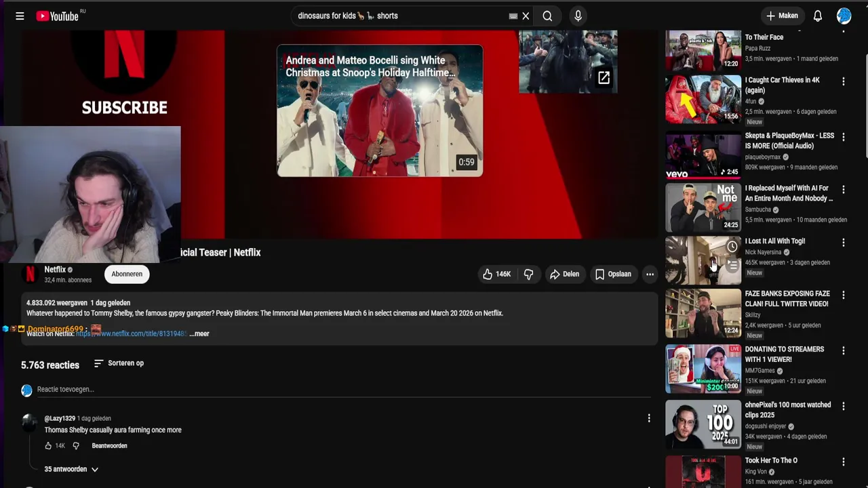The image size is (868, 488).
Task: Open options menu for Lazy1329 comment
Action: click(649, 418)
